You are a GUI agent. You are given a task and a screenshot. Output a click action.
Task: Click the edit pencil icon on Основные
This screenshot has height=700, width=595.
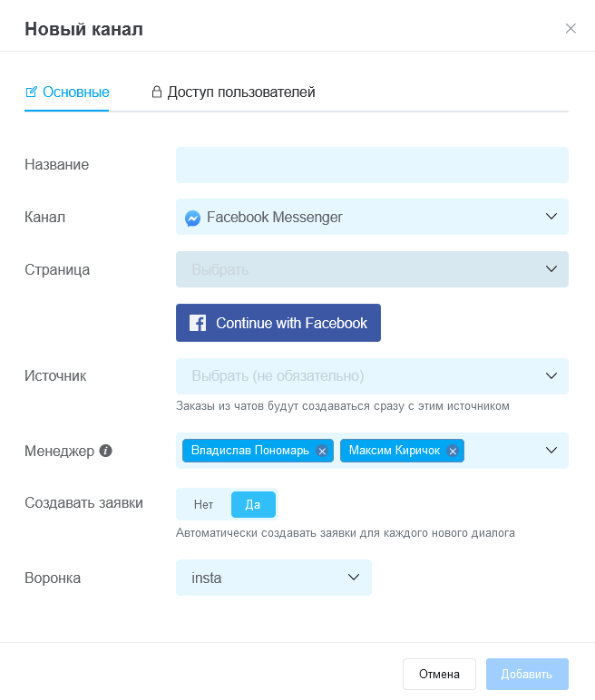click(x=31, y=92)
